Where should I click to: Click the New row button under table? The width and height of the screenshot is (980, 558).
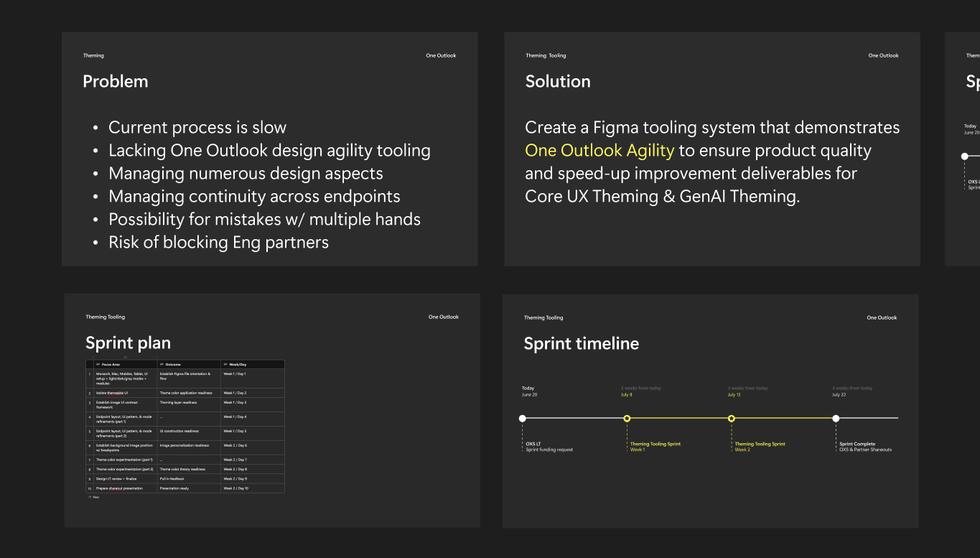(x=93, y=497)
